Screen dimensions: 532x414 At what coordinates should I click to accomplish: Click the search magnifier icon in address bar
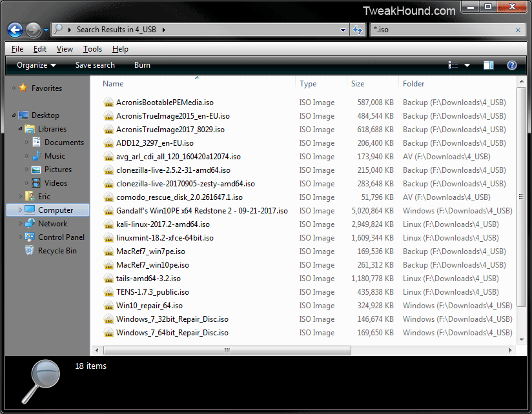pos(58,29)
